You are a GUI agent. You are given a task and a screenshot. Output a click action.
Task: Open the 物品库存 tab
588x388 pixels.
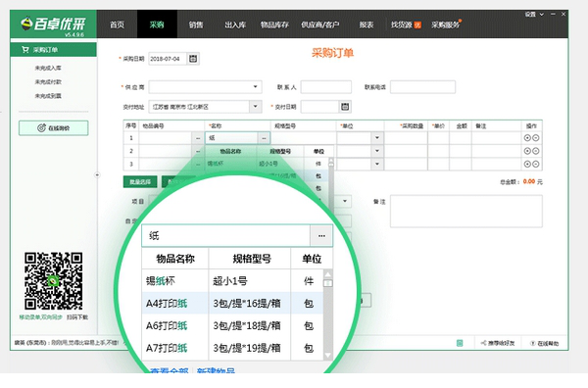274,24
